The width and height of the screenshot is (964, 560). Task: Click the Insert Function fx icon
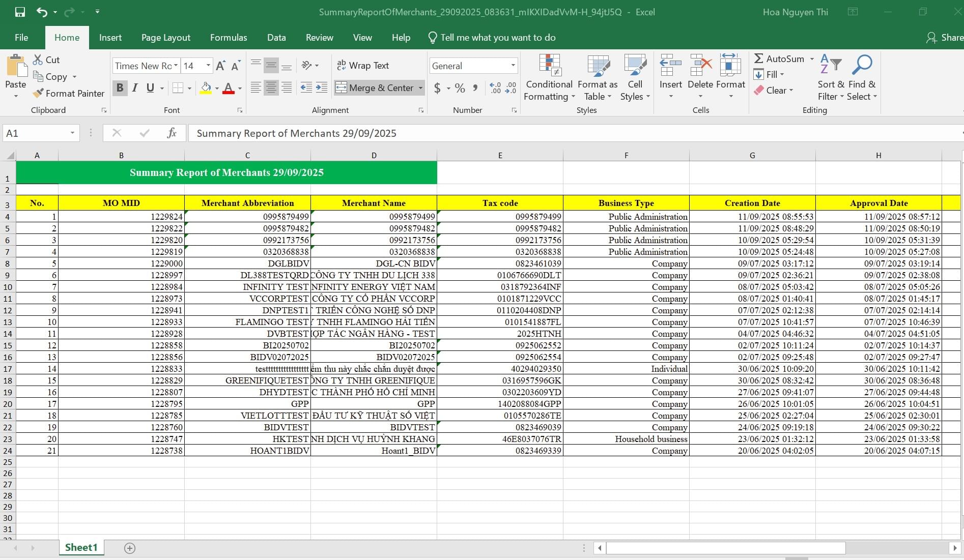(172, 133)
